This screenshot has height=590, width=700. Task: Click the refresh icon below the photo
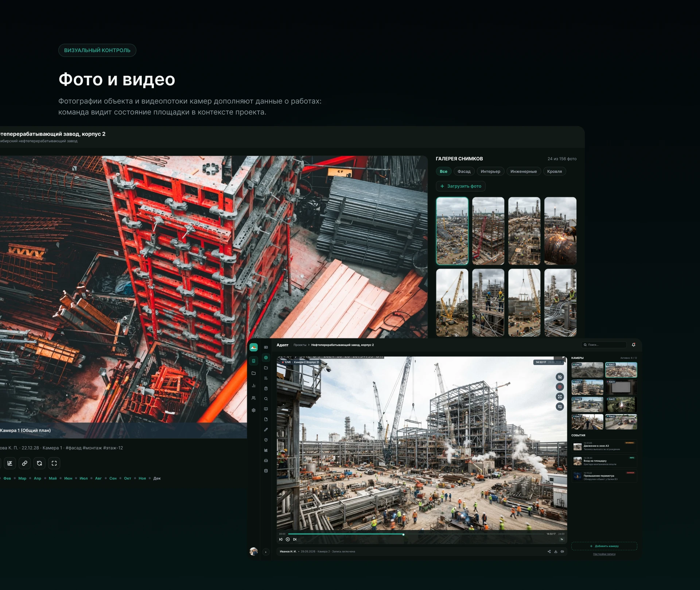(x=39, y=463)
